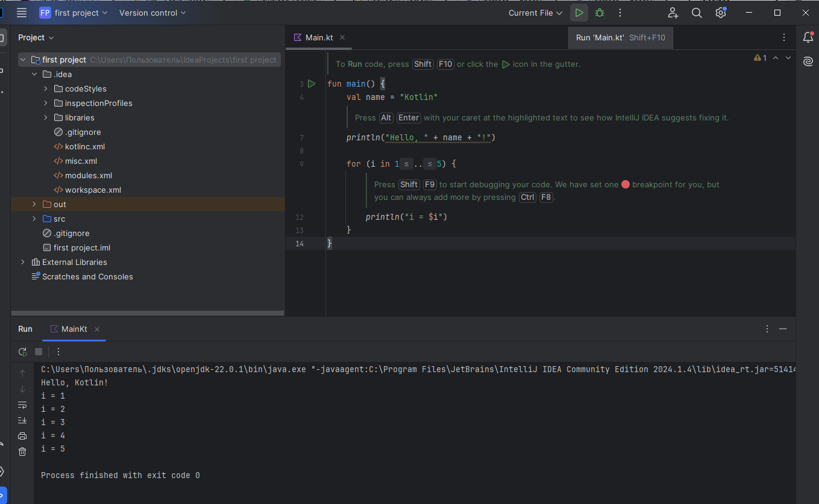The image size is (819, 504).
Task: Switch to the Main.kt editor tab
Action: pyautogui.click(x=319, y=37)
